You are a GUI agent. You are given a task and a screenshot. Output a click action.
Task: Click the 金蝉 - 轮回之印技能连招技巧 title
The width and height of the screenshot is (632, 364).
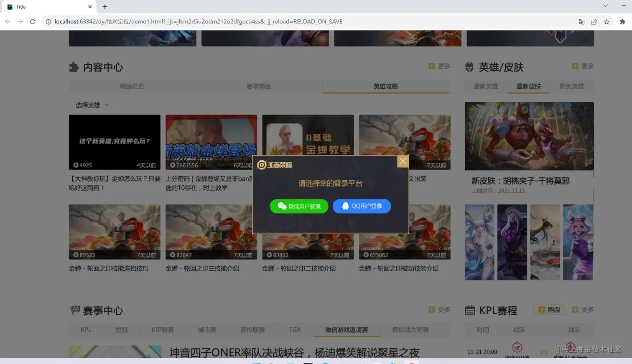pos(109,269)
